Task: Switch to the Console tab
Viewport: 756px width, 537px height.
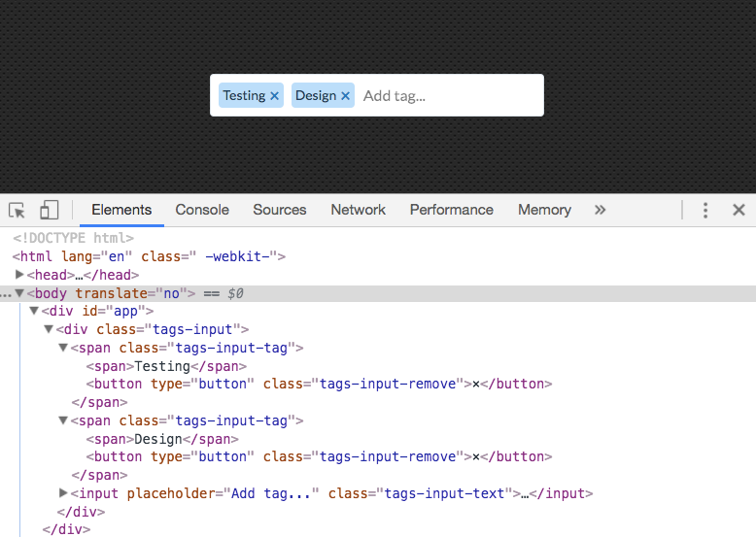Action: [x=202, y=210]
